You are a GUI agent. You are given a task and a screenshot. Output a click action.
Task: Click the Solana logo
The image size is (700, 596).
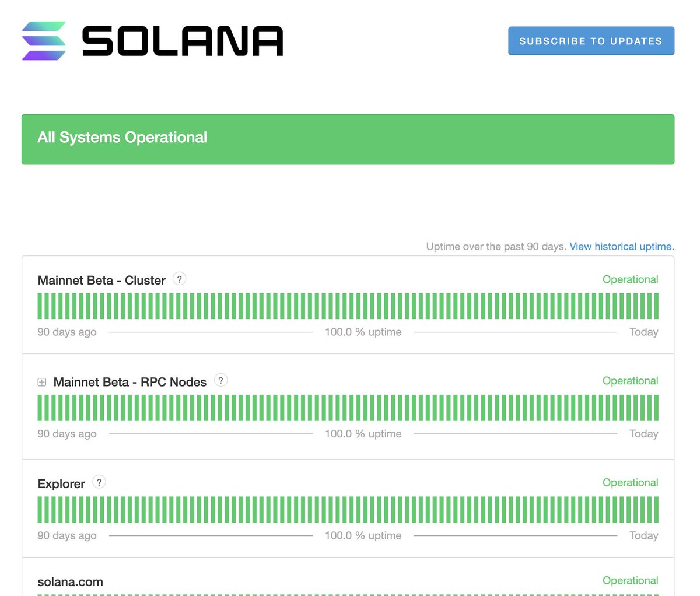(x=152, y=41)
